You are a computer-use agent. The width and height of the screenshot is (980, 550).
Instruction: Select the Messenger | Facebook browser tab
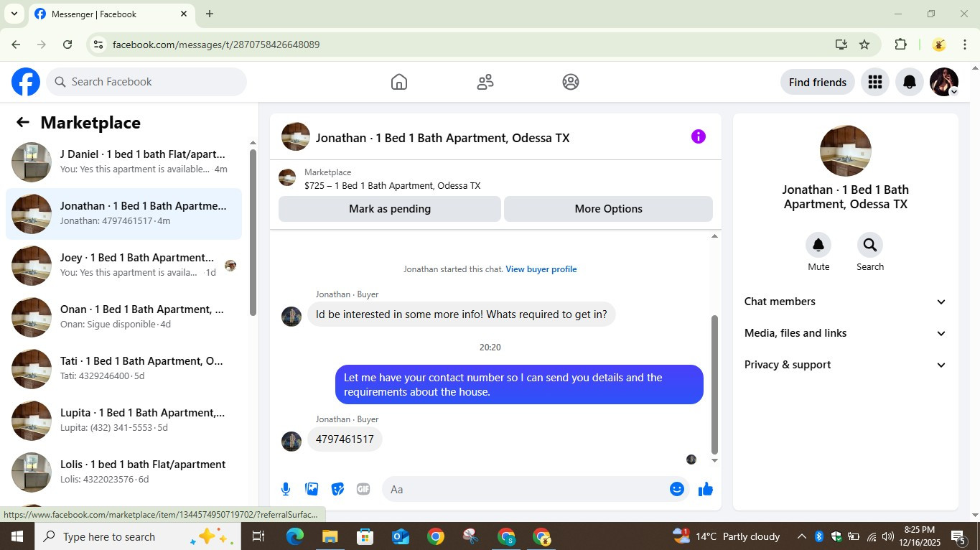pos(111,14)
